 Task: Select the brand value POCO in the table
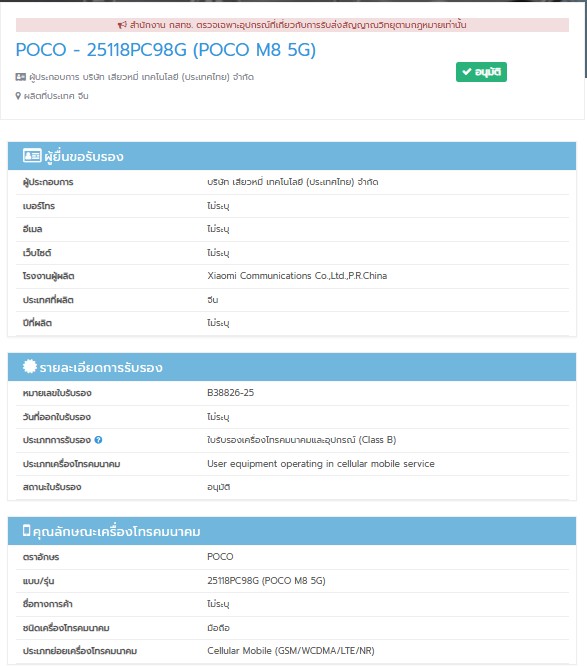point(220,557)
